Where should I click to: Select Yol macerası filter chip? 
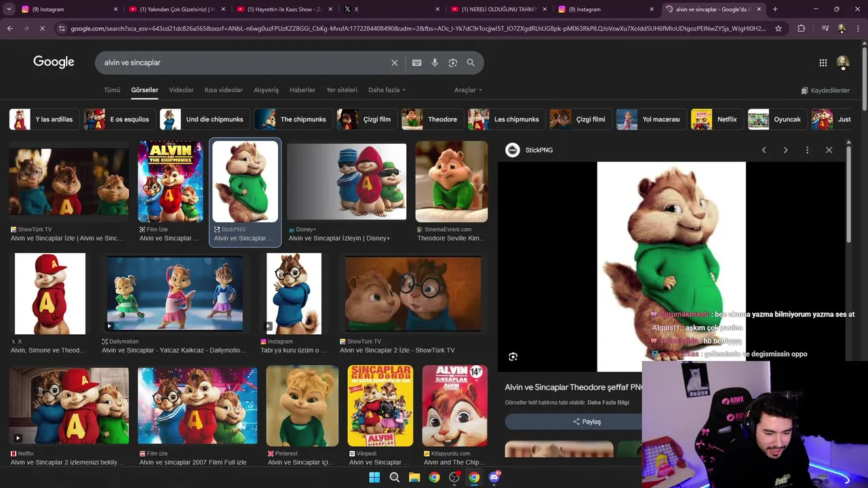pos(651,119)
